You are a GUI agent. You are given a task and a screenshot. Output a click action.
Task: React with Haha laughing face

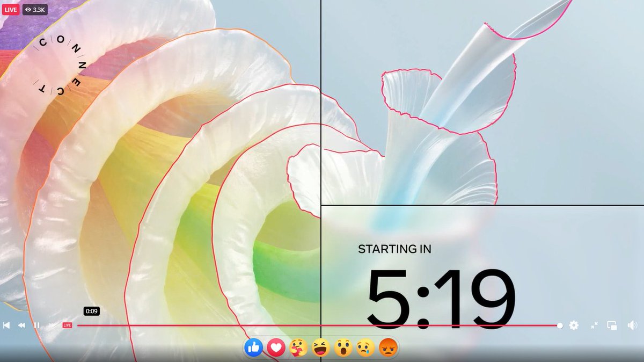coord(321,348)
